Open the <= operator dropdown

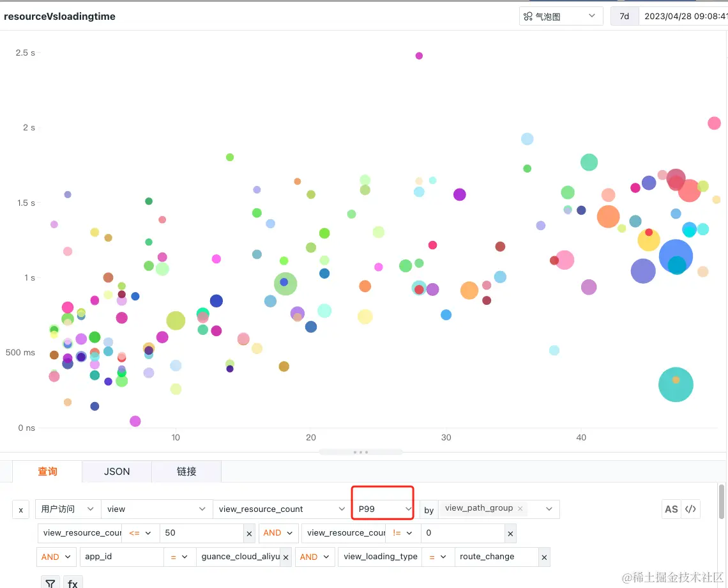[x=140, y=533]
